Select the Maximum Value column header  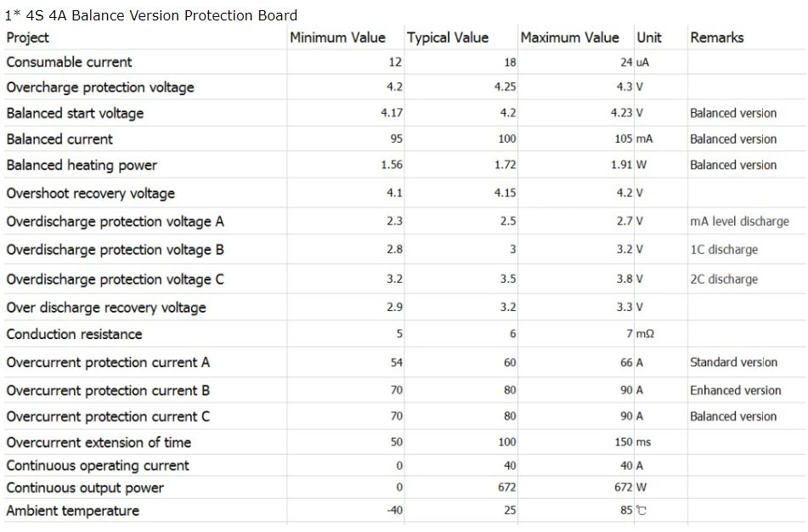pyautogui.click(x=569, y=37)
